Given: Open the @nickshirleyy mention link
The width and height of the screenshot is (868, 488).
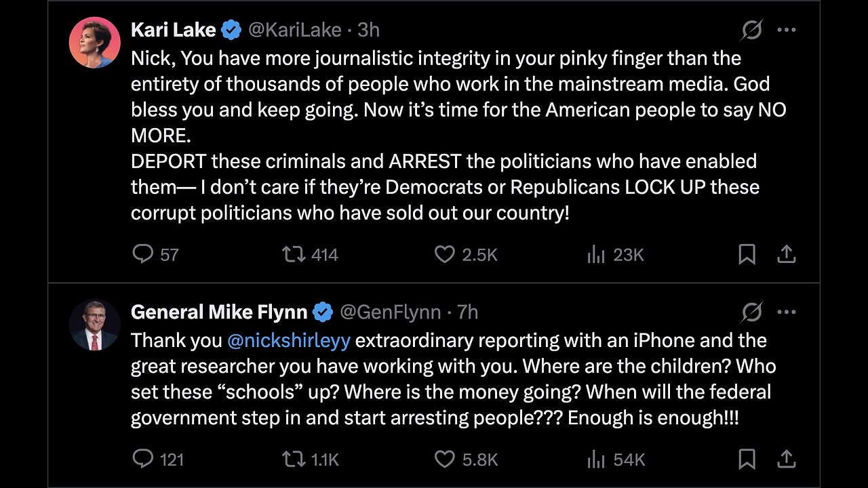Looking at the screenshot, I should 288,340.
